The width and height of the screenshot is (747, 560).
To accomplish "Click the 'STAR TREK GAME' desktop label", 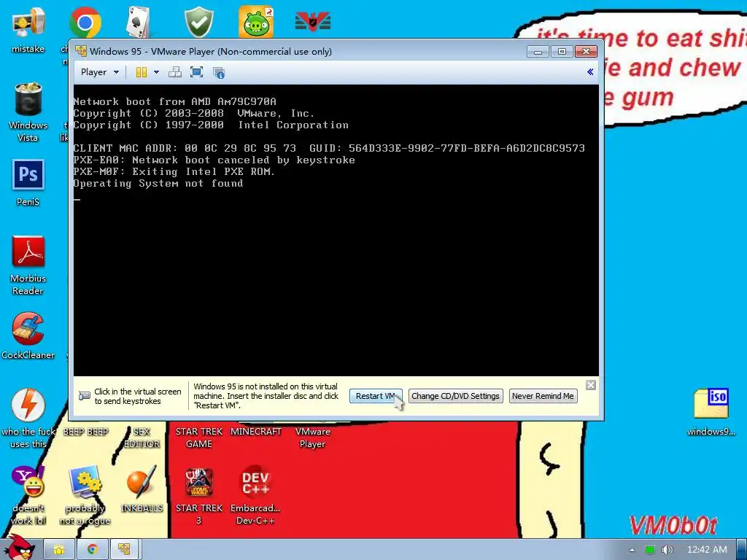I will click(x=198, y=437).
